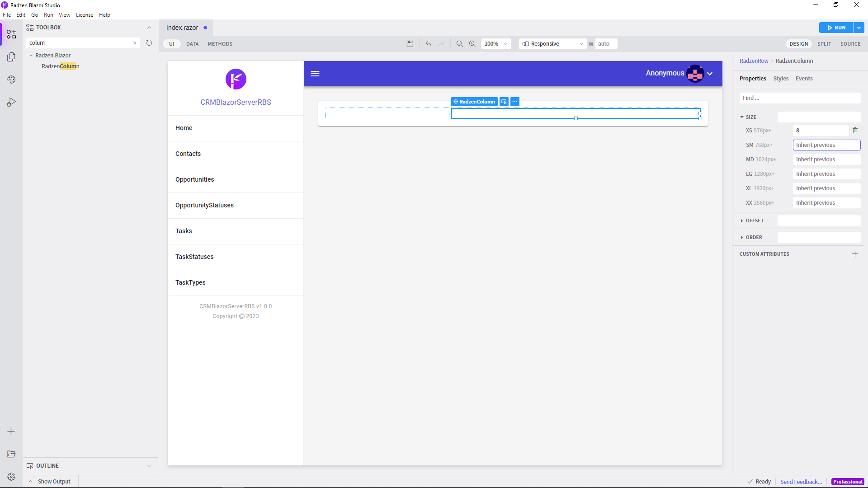Save the page with the disk icon
Screen dimensions: 868x488
coord(410,44)
